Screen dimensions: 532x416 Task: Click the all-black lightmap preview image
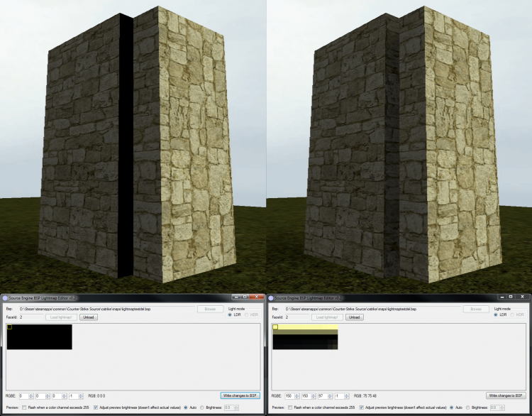40,336
